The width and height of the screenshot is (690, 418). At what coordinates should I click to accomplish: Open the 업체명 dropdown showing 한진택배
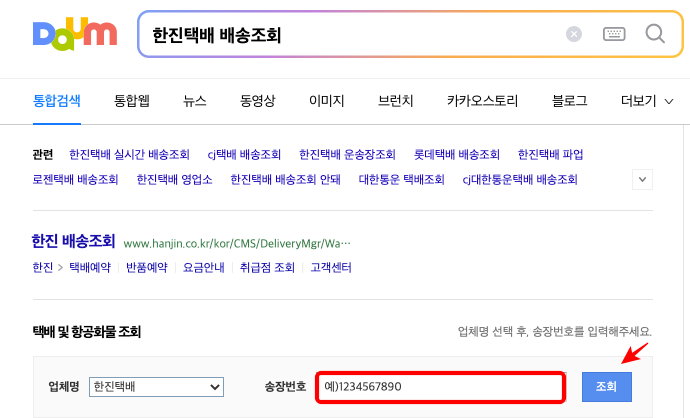tap(156, 387)
